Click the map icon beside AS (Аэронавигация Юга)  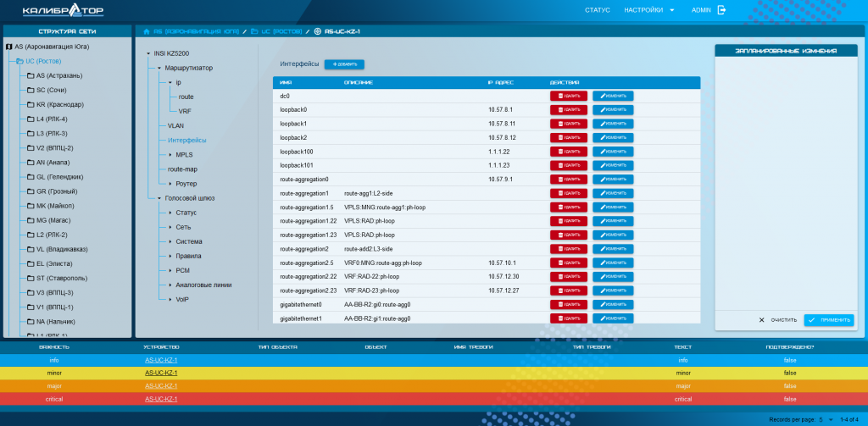[8, 47]
